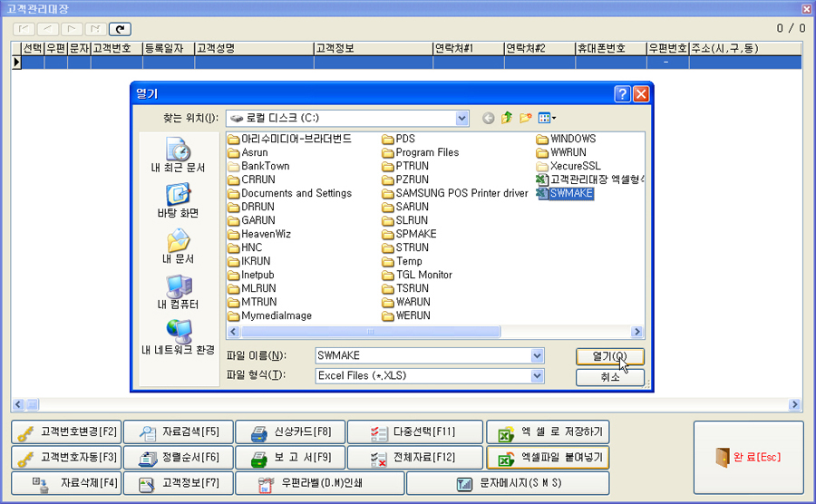Select the WINDOWS folder

(566, 139)
